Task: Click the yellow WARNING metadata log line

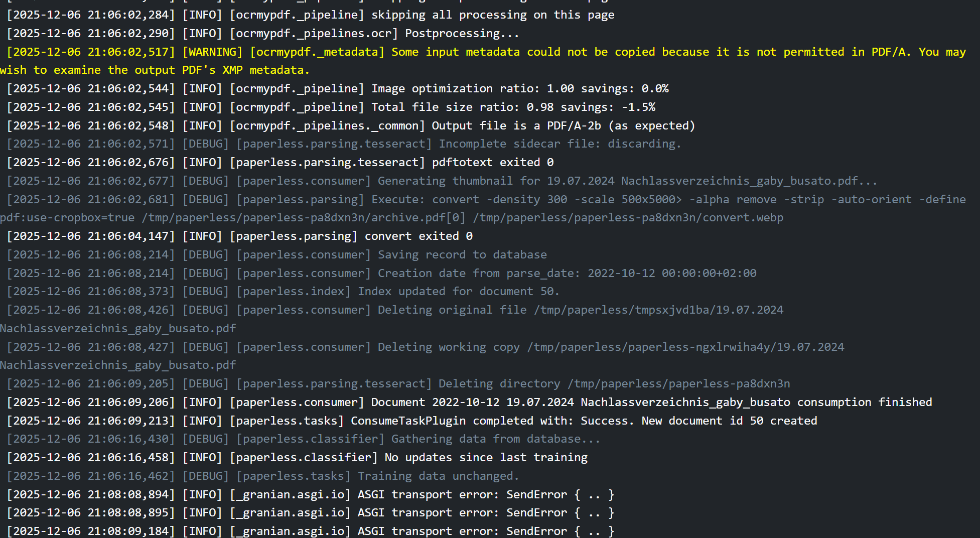Action: click(x=482, y=52)
